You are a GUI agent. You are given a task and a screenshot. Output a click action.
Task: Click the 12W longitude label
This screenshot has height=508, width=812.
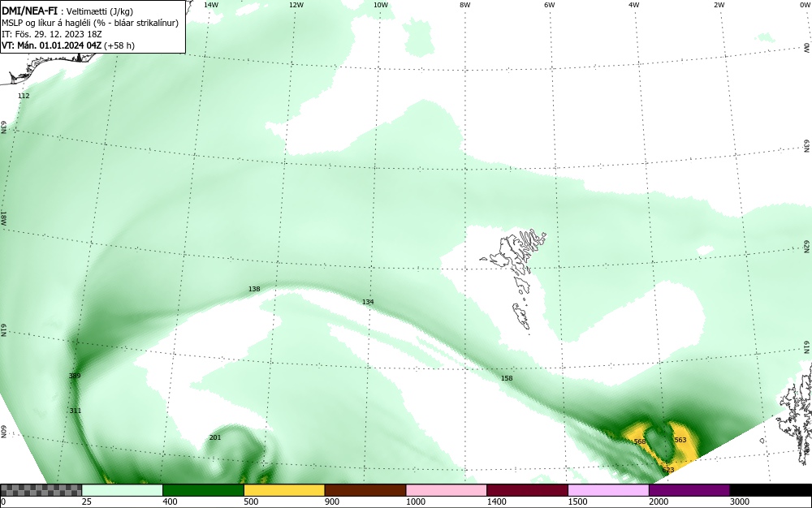[x=296, y=5]
